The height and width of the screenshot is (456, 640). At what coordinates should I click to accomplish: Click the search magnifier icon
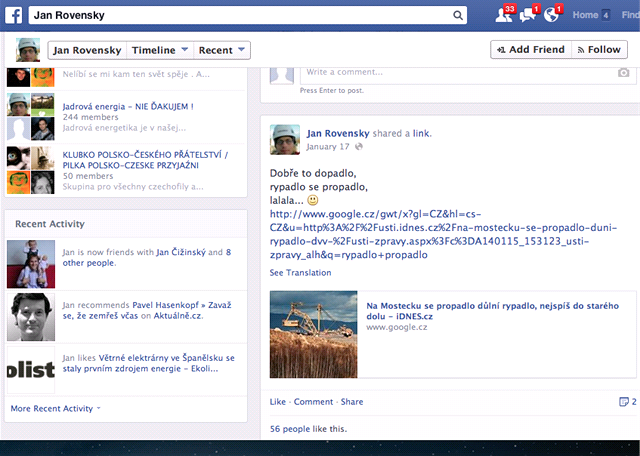coord(458,16)
